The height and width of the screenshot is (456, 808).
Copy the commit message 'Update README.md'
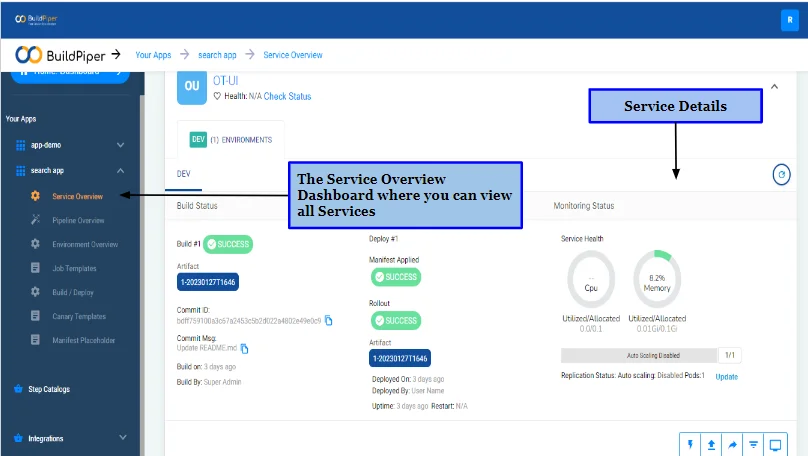(x=244, y=349)
